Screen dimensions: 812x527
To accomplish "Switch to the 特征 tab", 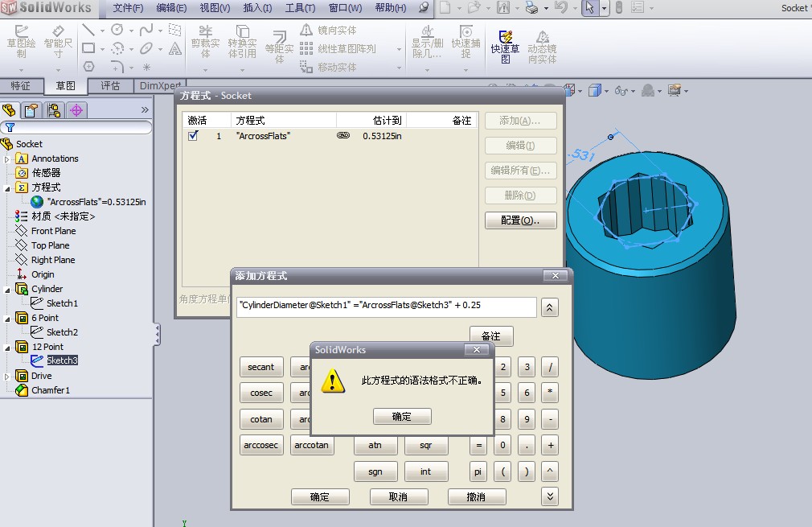I will coord(21,85).
